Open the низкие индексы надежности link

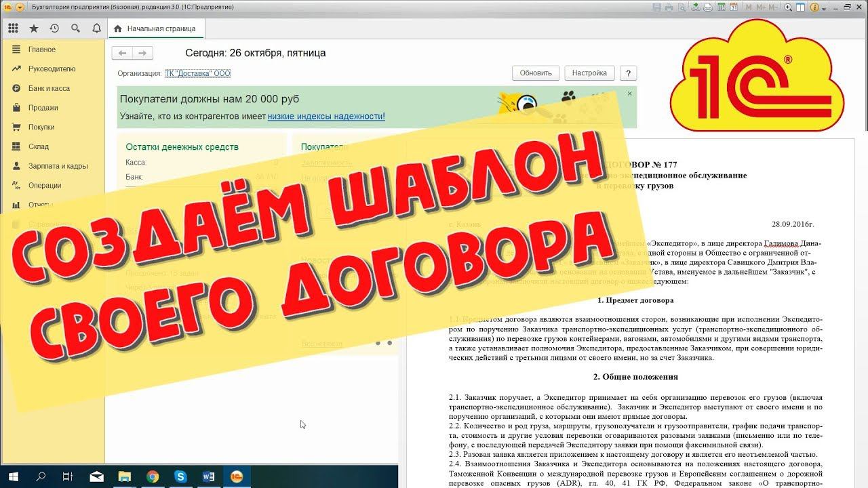[x=326, y=117]
